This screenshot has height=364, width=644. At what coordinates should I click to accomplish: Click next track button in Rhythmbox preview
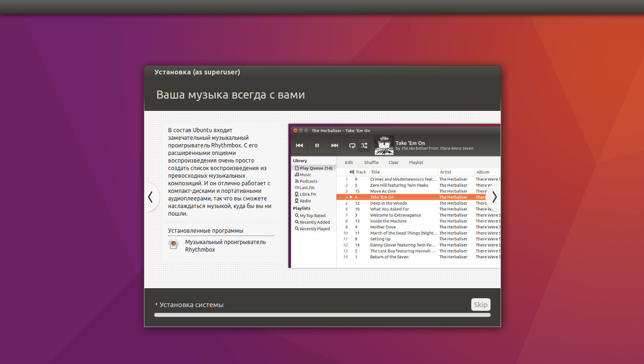[x=335, y=146]
